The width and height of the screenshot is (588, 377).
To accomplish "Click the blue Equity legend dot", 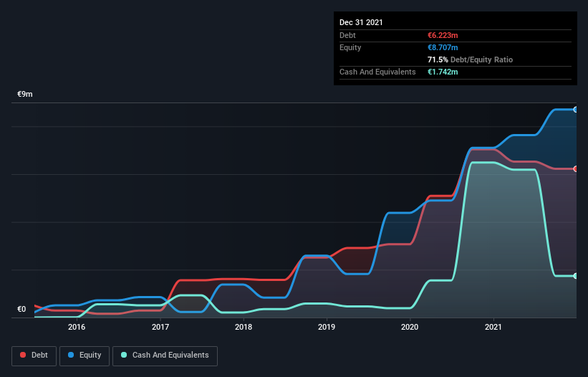I will pyautogui.click(x=71, y=355).
